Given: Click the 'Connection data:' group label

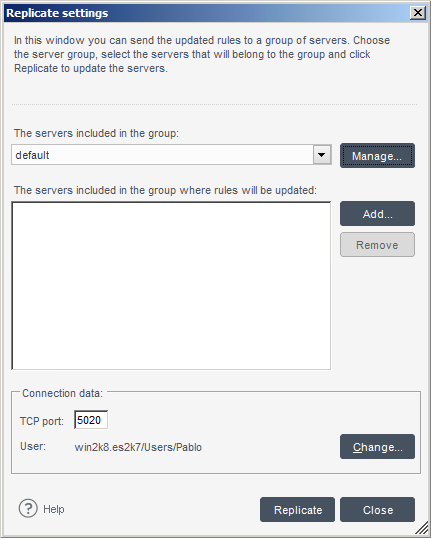Looking at the screenshot, I should point(62,393).
